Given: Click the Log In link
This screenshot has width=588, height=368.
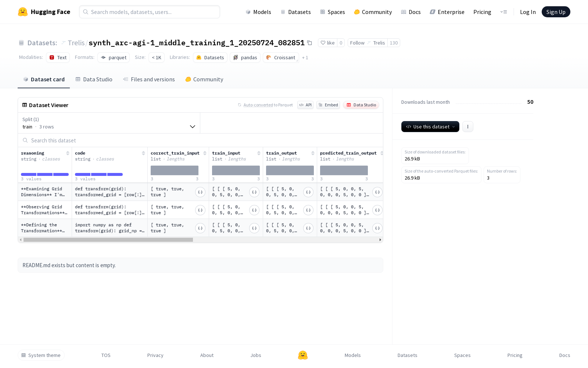Looking at the screenshot, I should (x=528, y=12).
